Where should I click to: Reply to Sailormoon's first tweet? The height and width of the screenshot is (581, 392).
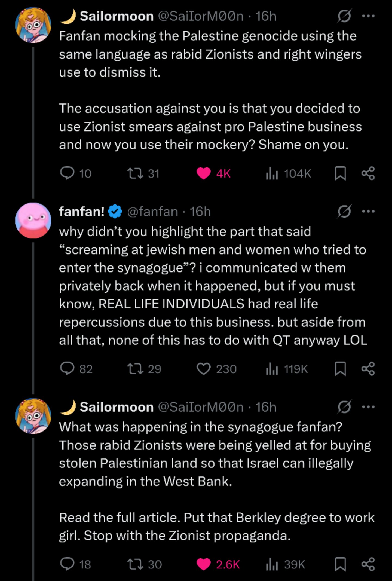pyautogui.click(x=67, y=173)
